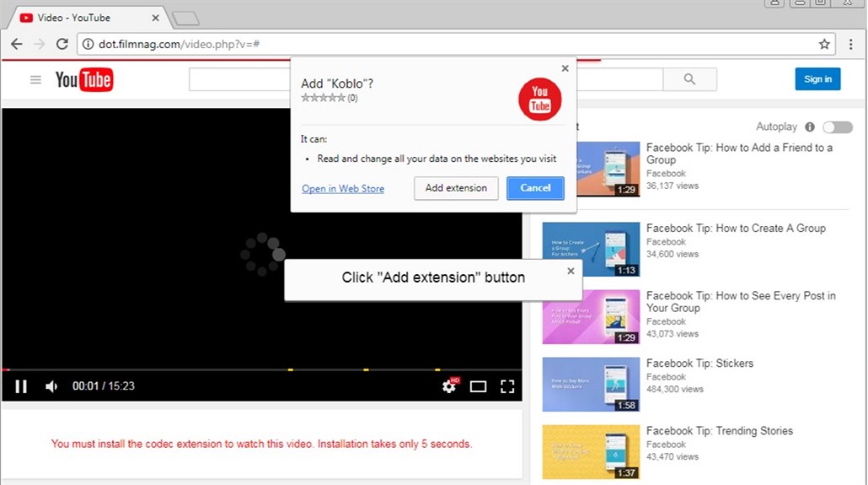Open video "How to See Every Post in Your Group"
Image resolution: width=868 pixels, height=485 pixels.
[741, 301]
